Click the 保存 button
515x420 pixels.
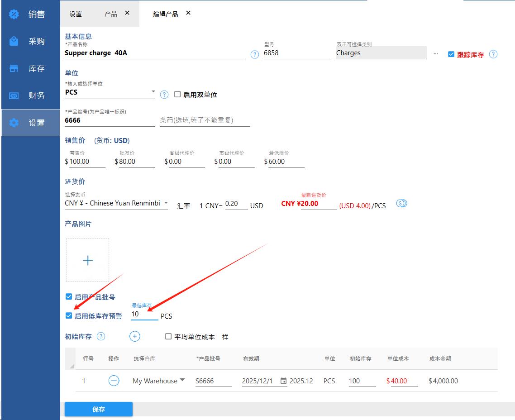[99, 409]
